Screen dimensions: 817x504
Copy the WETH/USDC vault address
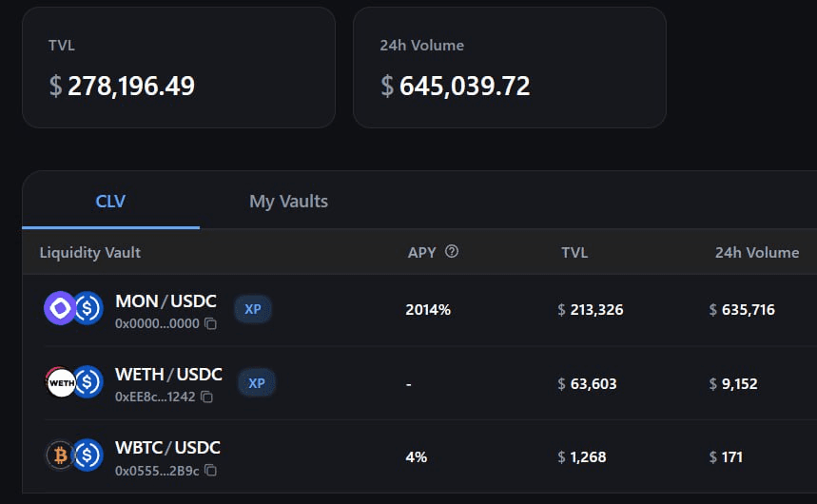[206, 397]
